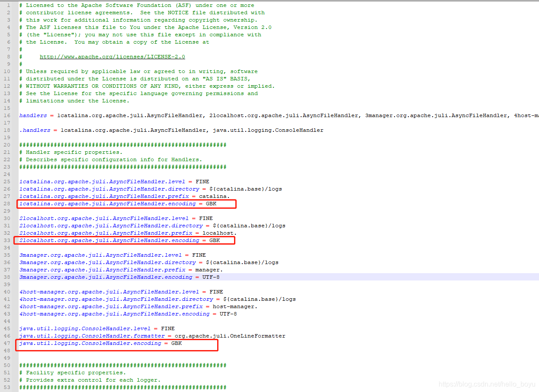
Task: Click GBK value on the ConsoleHandler encoding line
Action: (176, 343)
